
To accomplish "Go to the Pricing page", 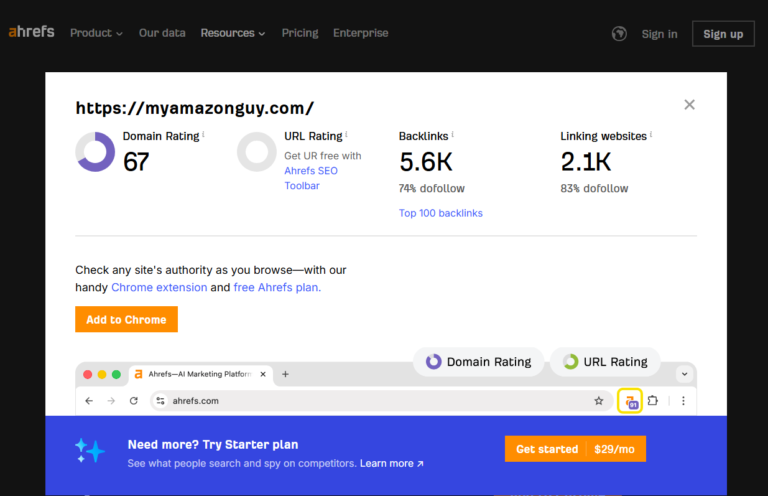I will tap(300, 33).
